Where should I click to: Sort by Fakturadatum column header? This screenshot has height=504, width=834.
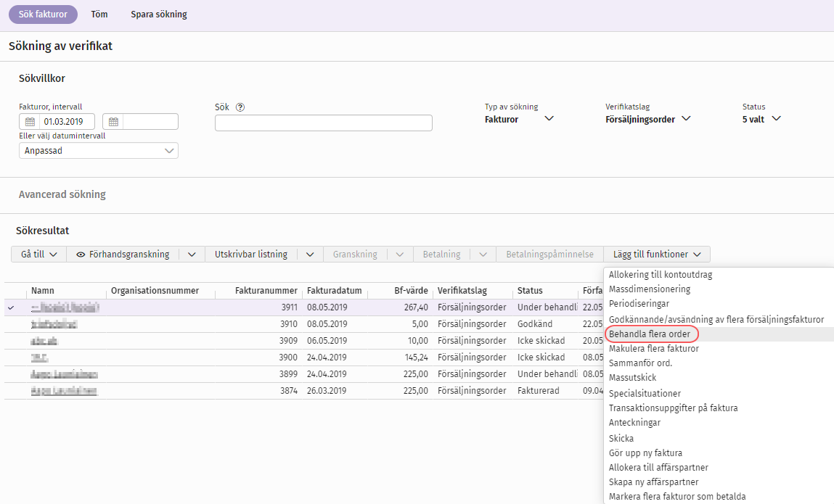[334, 291]
